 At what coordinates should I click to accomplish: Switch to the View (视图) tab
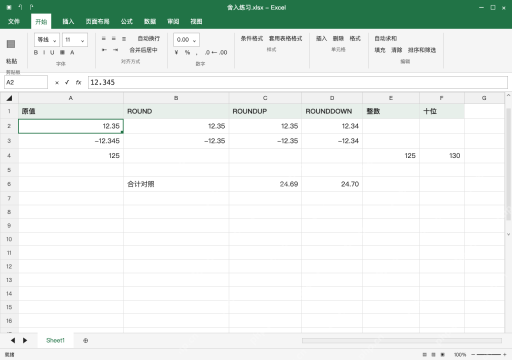click(196, 21)
